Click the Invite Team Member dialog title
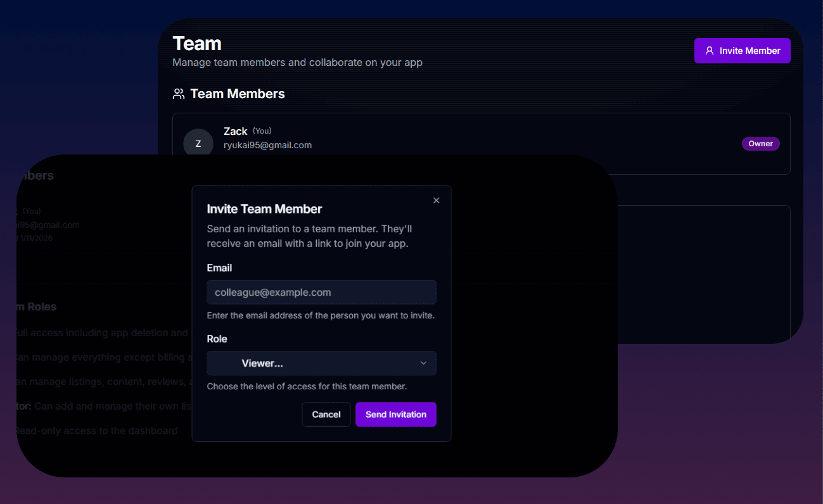Screen dimensions: 823x504 pyautogui.click(x=264, y=209)
